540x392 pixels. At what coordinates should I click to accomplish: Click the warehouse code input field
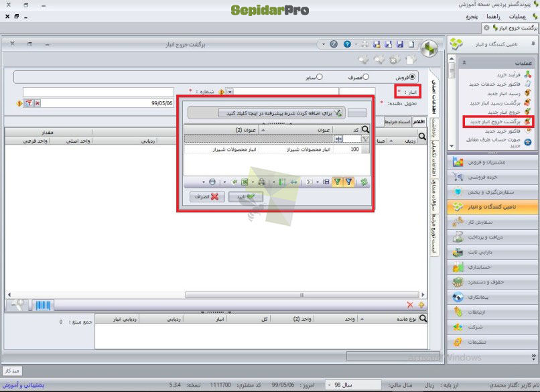357,92
